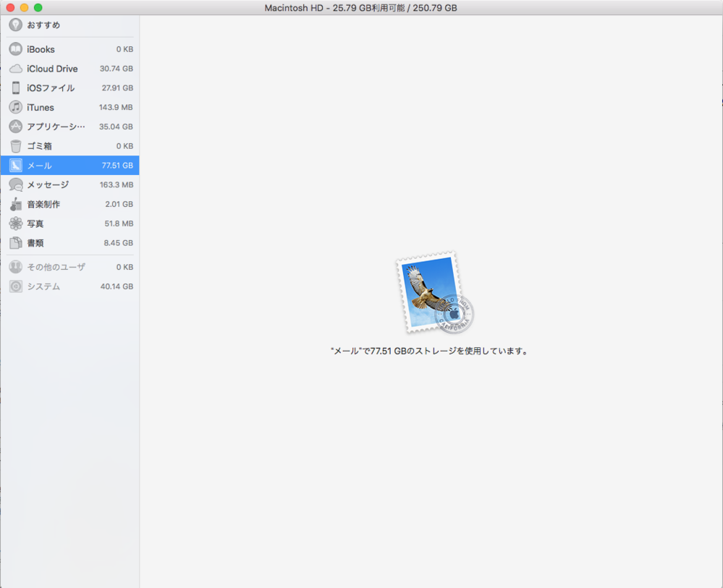The height and width of the screenshot is (588, 723).
Task: Minimize the window with yellow button
Action: 24,8
